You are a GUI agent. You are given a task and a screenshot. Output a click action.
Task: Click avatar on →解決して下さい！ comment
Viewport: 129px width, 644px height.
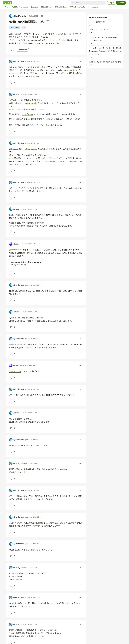click(x=11, y=544)
